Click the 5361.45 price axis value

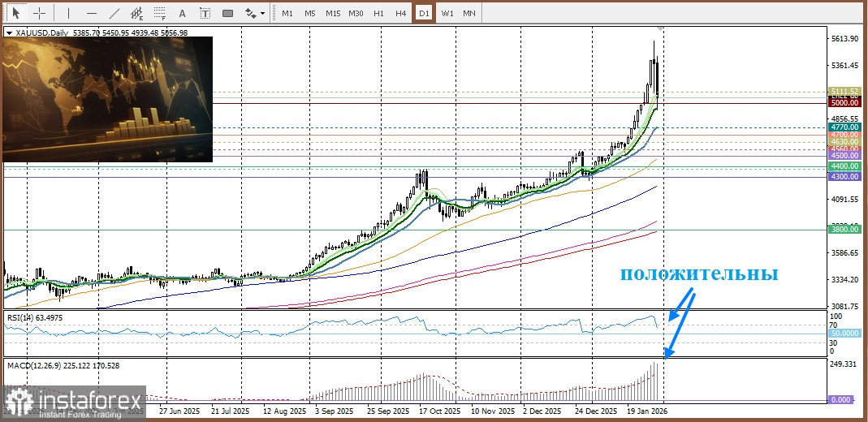[844, 65]
